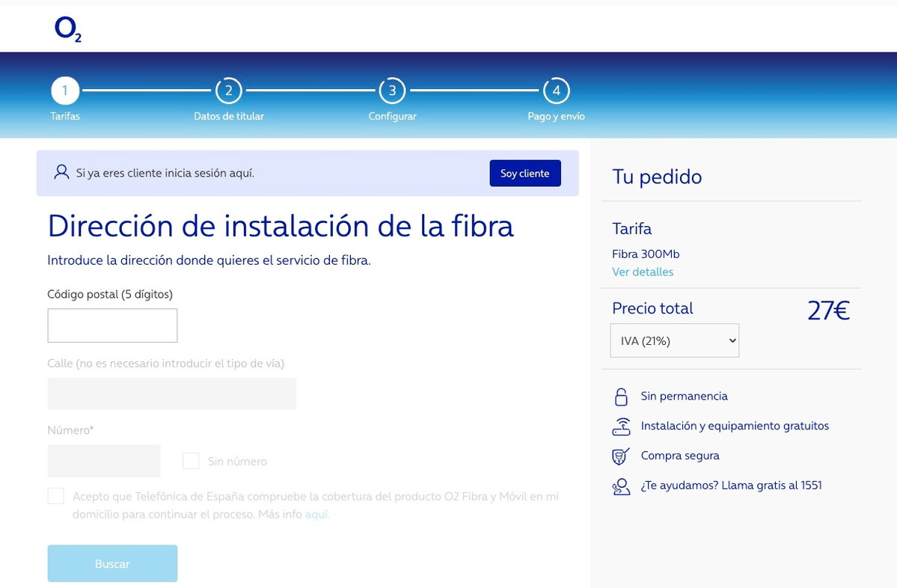
Task: Click the 'Sin número' label text
Action: point(237,462)
